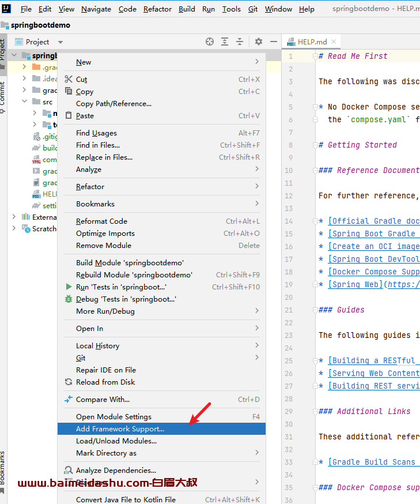Open the New submenu
This screenshot has width=420, height=504.
[161, 62]
